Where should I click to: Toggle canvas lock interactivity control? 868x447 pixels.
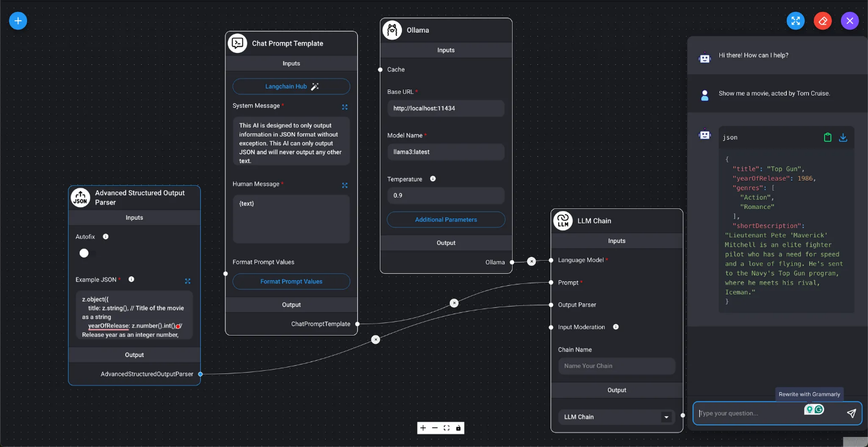458,428
